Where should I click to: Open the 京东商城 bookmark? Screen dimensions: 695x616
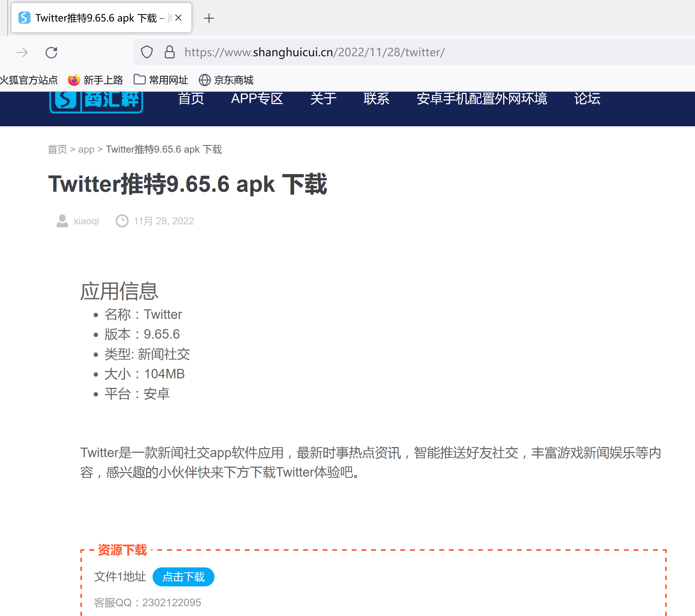[226, 80]
